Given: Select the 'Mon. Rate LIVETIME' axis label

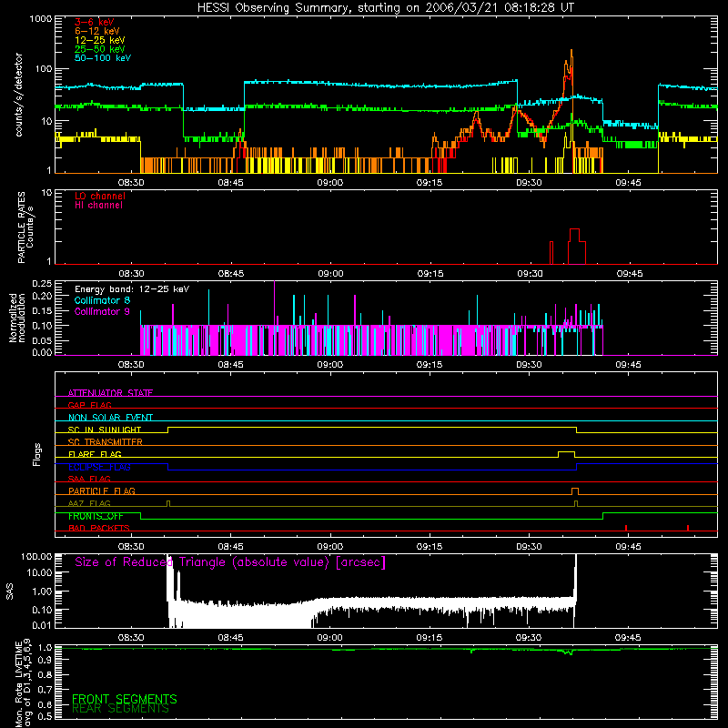Looking at the screenshot, I should point(19,682).
